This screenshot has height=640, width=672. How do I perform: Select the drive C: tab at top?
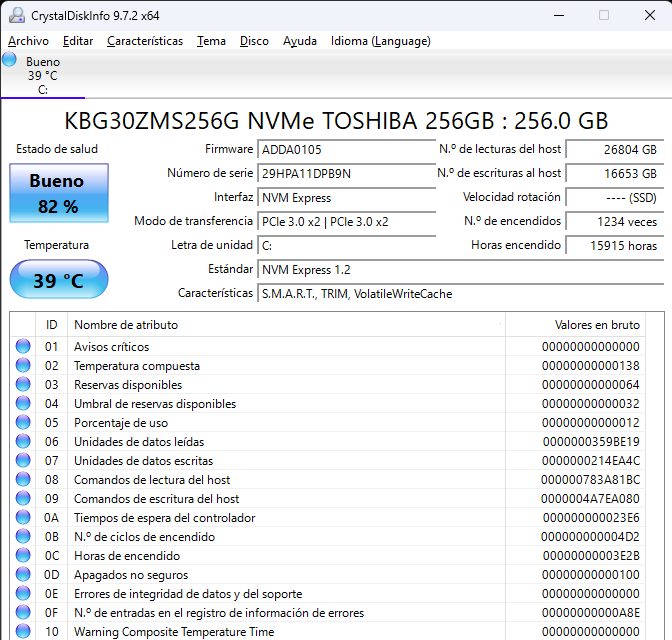point(43,76)
